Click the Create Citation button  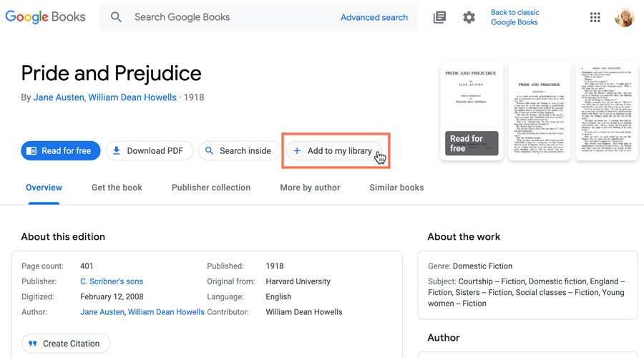pos(66,343)
